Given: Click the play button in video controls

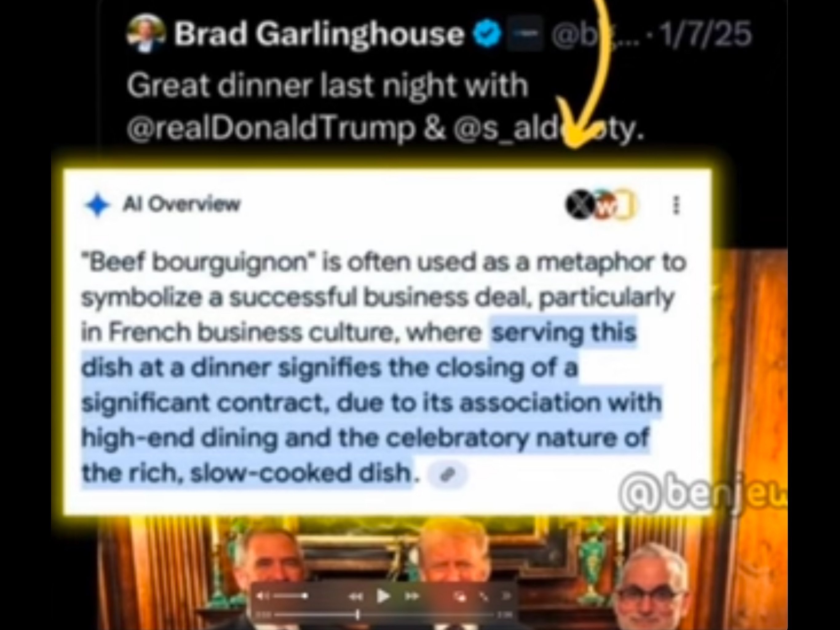Looking at the screenshot, I should 383,596.
